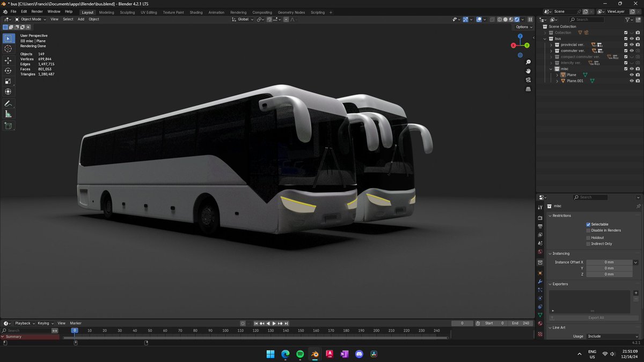Screen dimensions: 644x362
Task: Open the Render properties tab
Action: (x=540, y=218)
